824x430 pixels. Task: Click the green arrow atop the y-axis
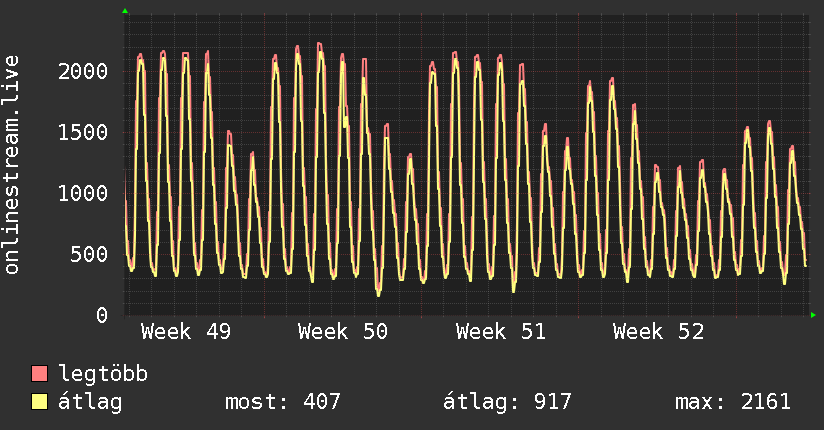(x=125, y=11)
